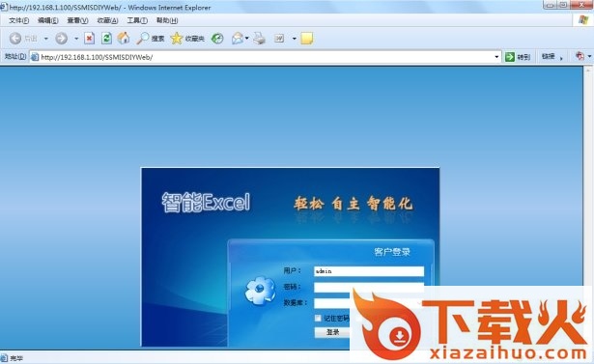The width and height of the screenshot is (594, 364).
Task: Refresh the page with green arrows icon
Action: coord(106,39)
